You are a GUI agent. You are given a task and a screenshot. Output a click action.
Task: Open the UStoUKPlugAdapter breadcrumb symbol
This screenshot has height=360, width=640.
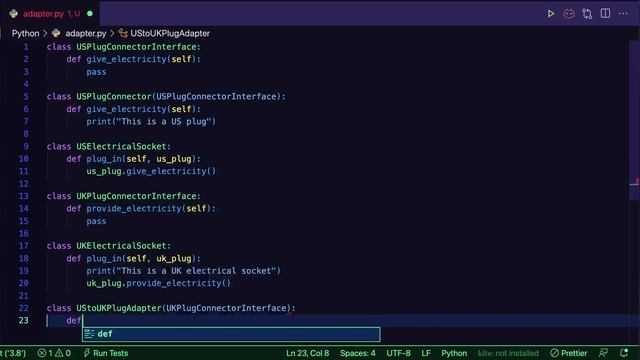tap(170, 33)
